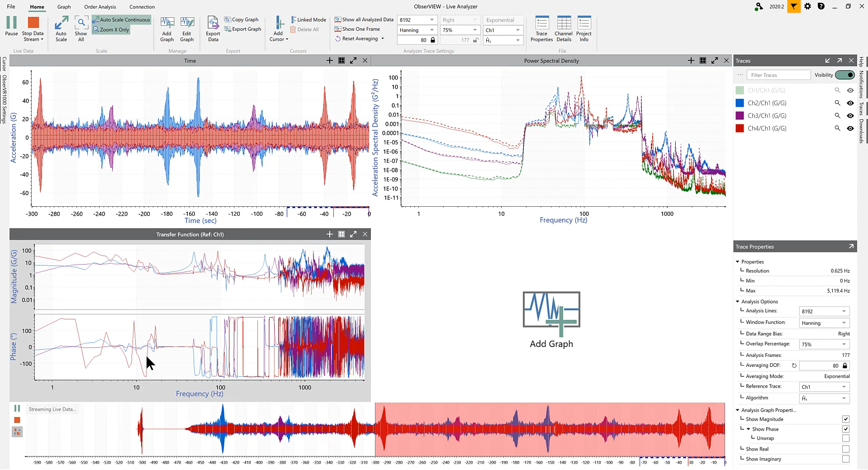Select the Pause tool in Live Data group
868x470 pixels.
tap(10, 28)
